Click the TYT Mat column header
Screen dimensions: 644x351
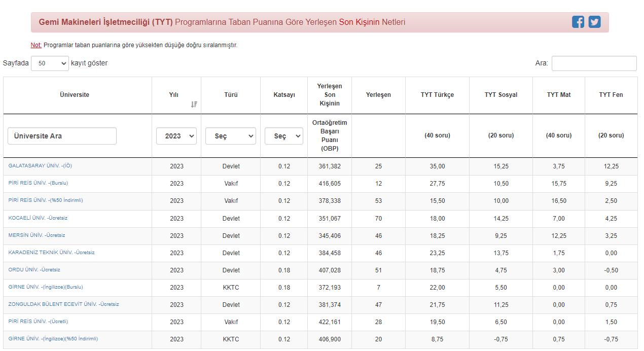[559, 95]
